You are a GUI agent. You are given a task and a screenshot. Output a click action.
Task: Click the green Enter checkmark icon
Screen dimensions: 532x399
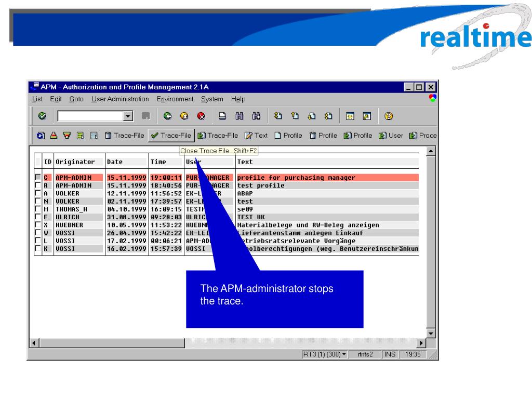(42, 116)
